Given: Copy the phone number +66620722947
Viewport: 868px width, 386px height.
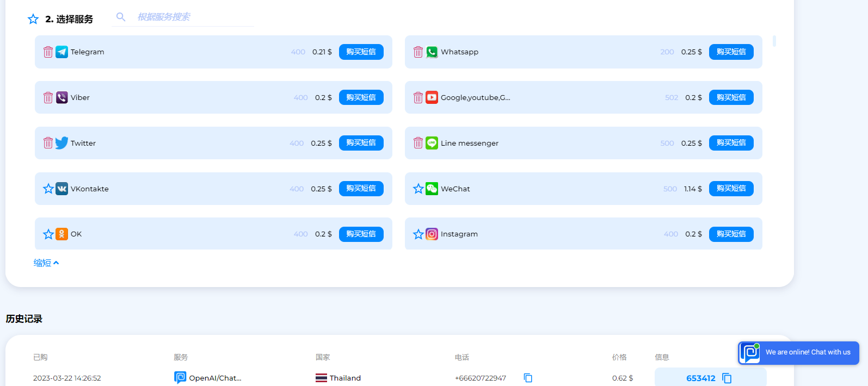Looking at the screenshot, I should [527, 378].
